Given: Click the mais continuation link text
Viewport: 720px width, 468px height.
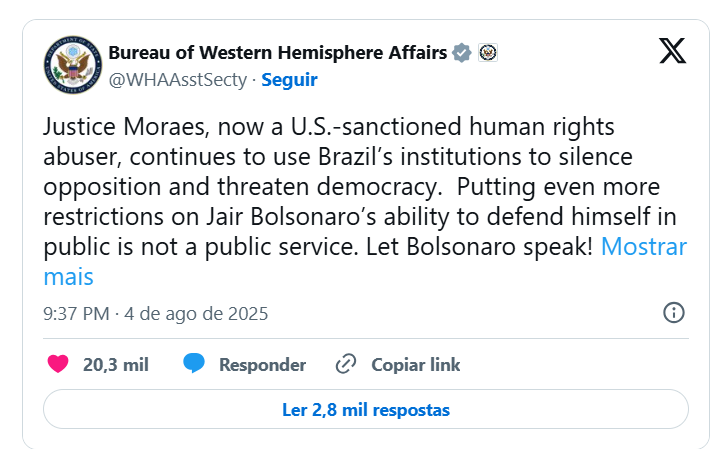Looking at the screenshot, I should 68,277.
